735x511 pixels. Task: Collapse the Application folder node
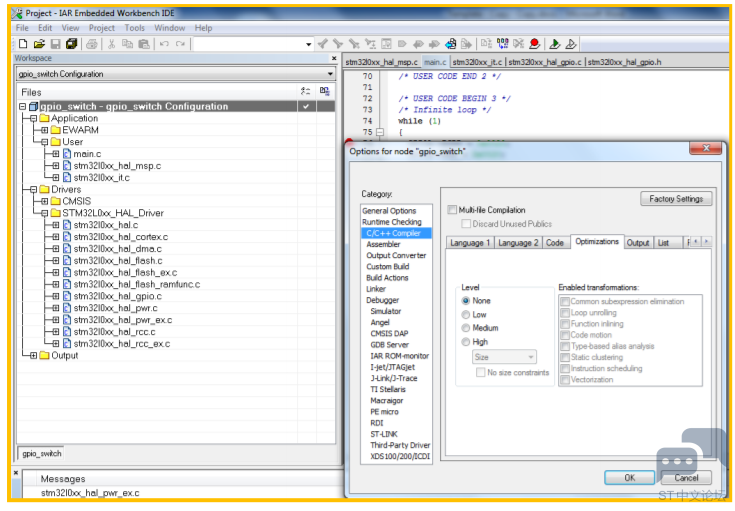point(33,118)
